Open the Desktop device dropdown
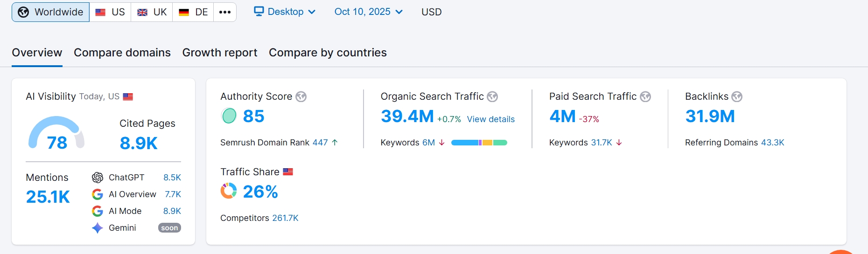Screen dimensions: 868x254 click(x=285, y=12)
